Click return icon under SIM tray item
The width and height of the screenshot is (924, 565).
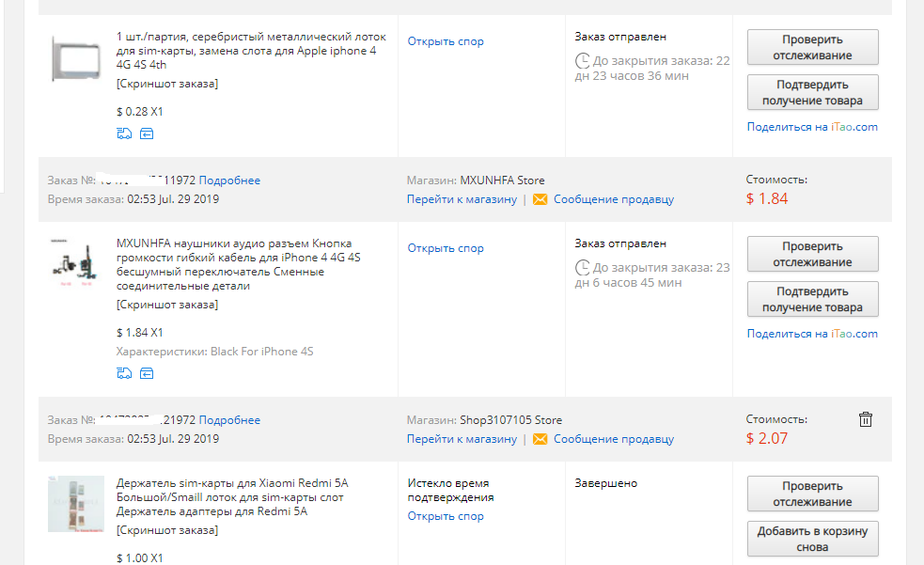[147, 133]
